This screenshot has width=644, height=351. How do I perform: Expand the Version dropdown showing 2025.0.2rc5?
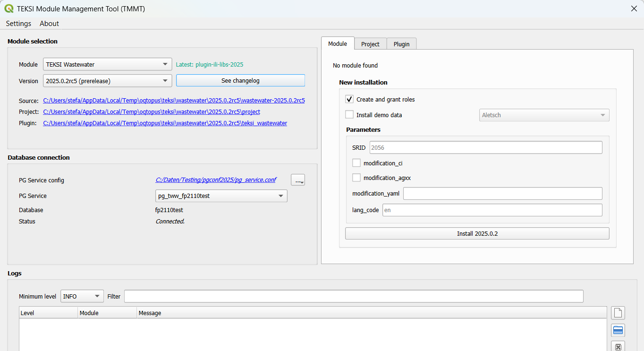point(107,81)
